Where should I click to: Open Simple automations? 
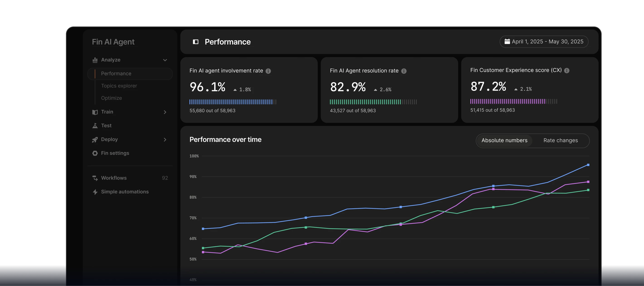pos(125,192)
